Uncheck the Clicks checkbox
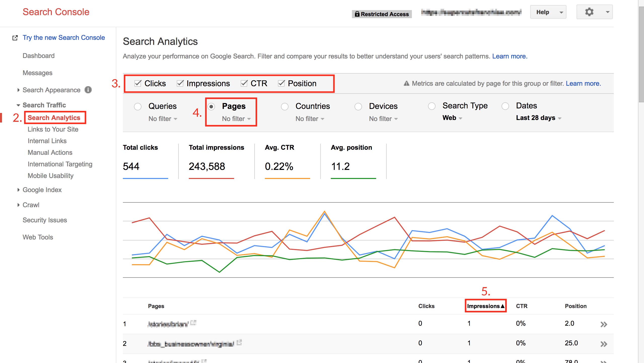Screen dimensions: 644x363 [x=138, y=83]
